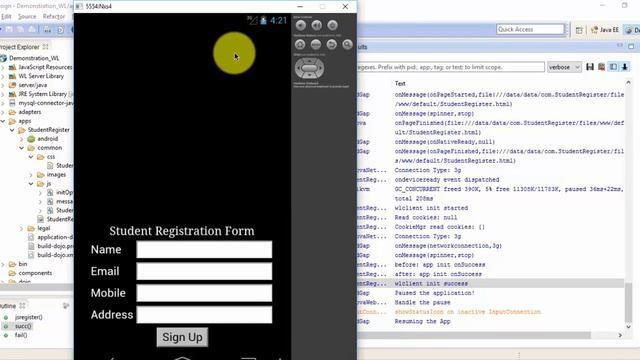
Task: Click emulator menu hardware button
Action: point(316,44)
